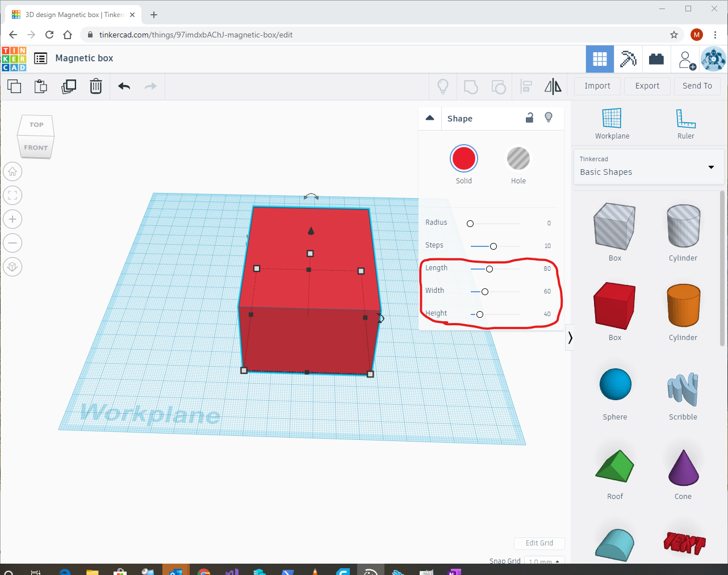This screenshot has width=728, height=575.
Task: Click the Edit Grid button
Action: click(x=539, y=543)
